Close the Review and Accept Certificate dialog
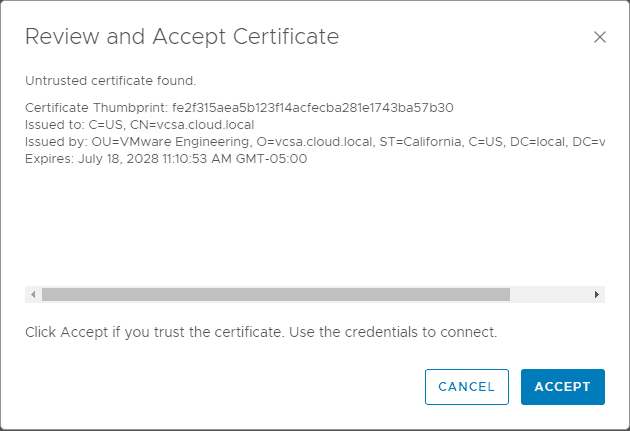This screenshot has width=630, height=431. (x=600, y=38)
